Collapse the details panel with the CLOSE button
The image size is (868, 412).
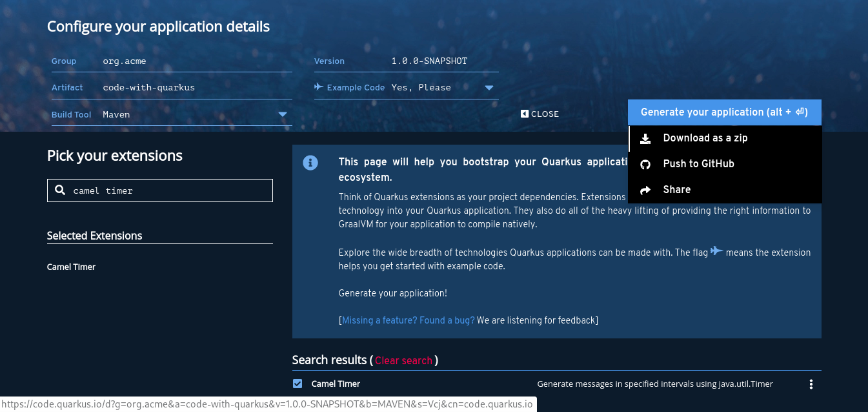540,114
